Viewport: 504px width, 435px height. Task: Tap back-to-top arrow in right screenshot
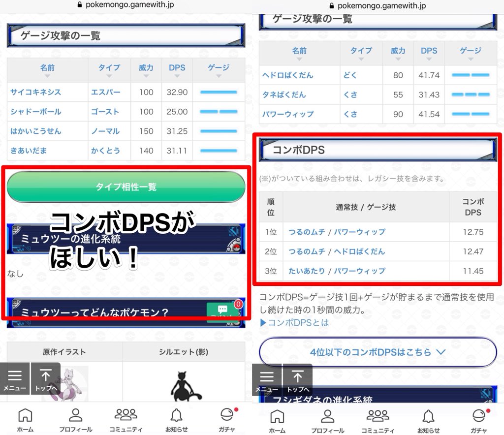[297, 380]
